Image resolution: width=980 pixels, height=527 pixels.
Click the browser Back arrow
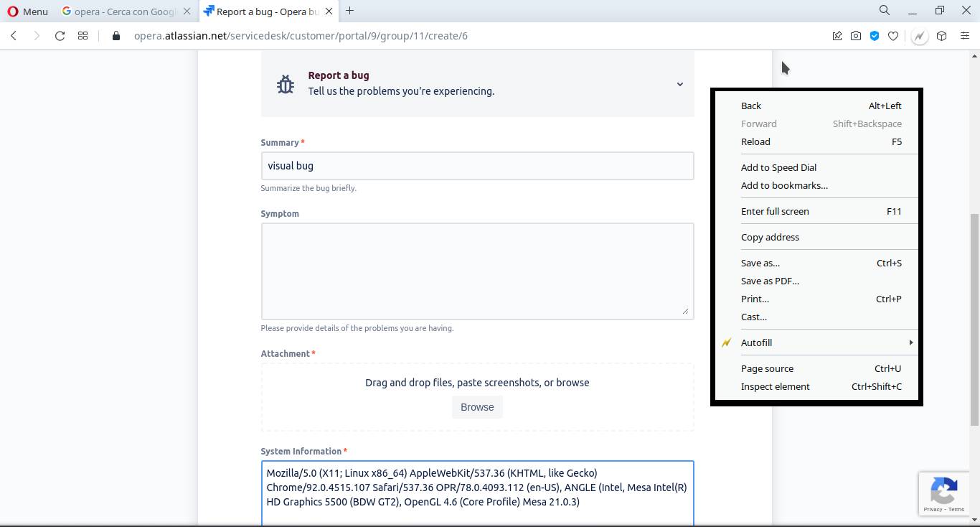[x=14, y=36]
